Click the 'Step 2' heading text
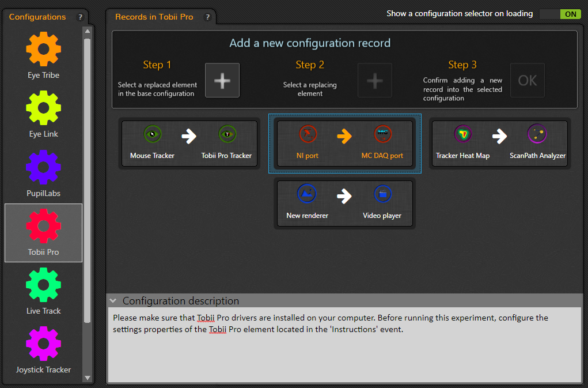This screenshot has width=588, height=388. 310,65
